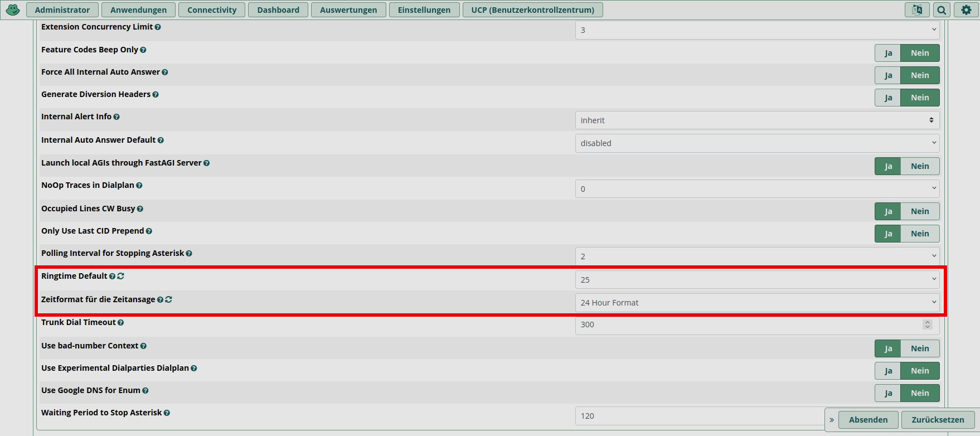This screenshot has height=436, width=980.
Task: Open the settings gear icon
Action: tap(966, 10)
